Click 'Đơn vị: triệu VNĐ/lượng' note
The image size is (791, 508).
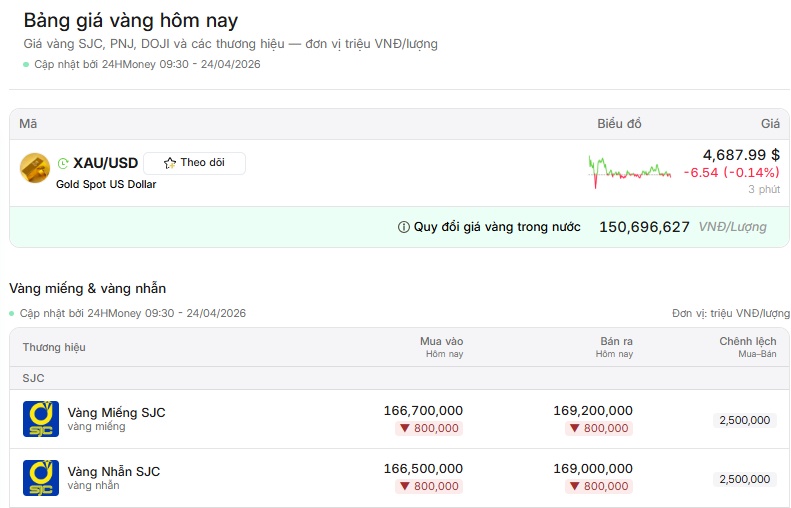pyautogui.click(x=731, y=313)
